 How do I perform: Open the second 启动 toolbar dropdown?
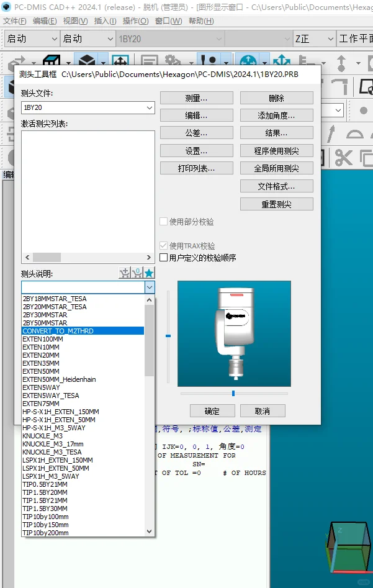click(88, 38)
